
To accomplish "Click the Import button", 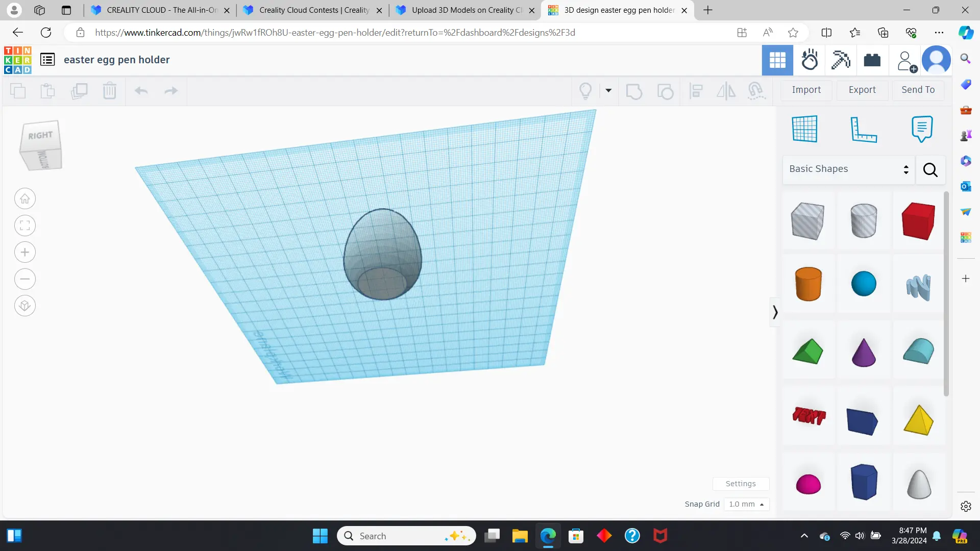I will pos(806,90).
